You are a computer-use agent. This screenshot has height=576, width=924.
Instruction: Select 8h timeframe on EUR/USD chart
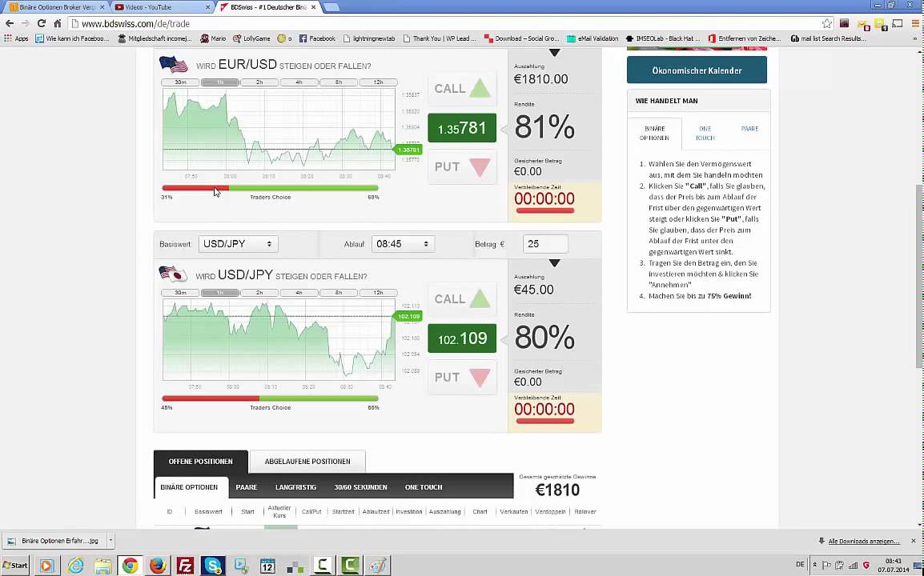pos(338,82)
